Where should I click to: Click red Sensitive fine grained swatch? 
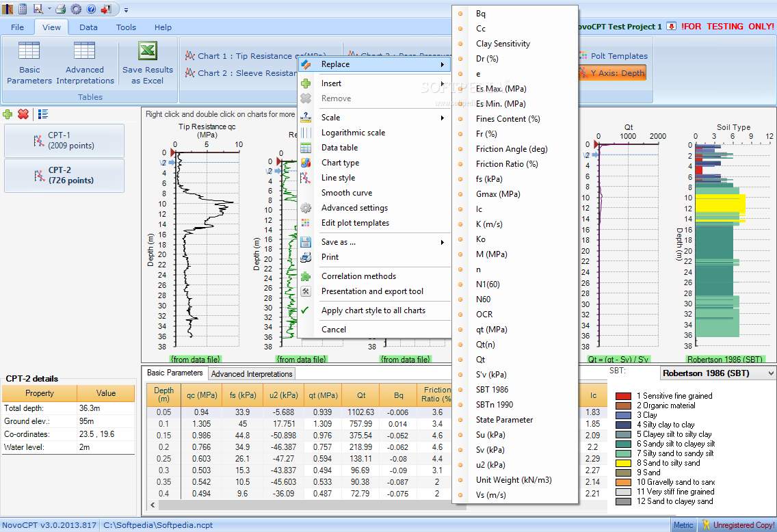pos(623,397)
